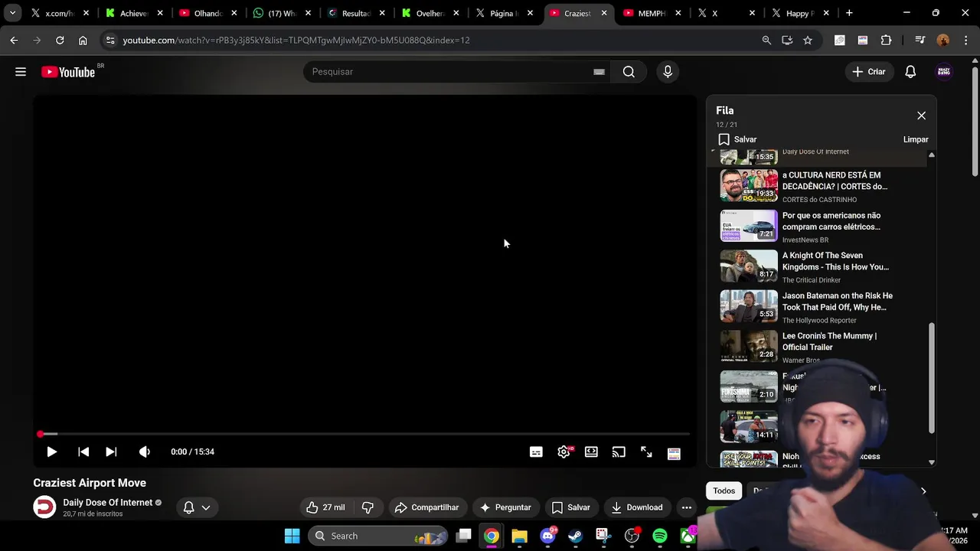The image size is (980, 551).
Task: Open Spotify from taskbar
Action: click(x=660, y=536)
